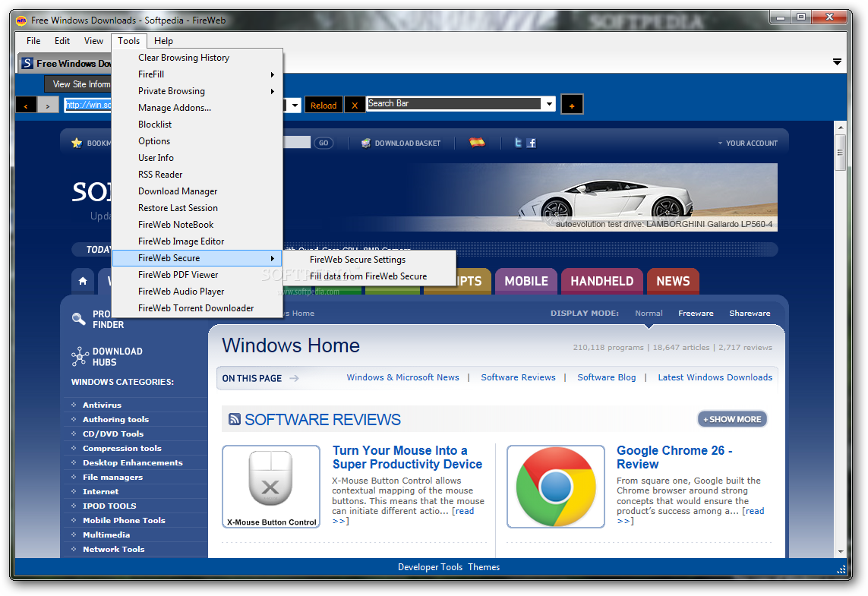The width and height of the screenshot is (868, 596).
Task: Click the home icon tab on Softpedia
Action: [x=83, y=281]
